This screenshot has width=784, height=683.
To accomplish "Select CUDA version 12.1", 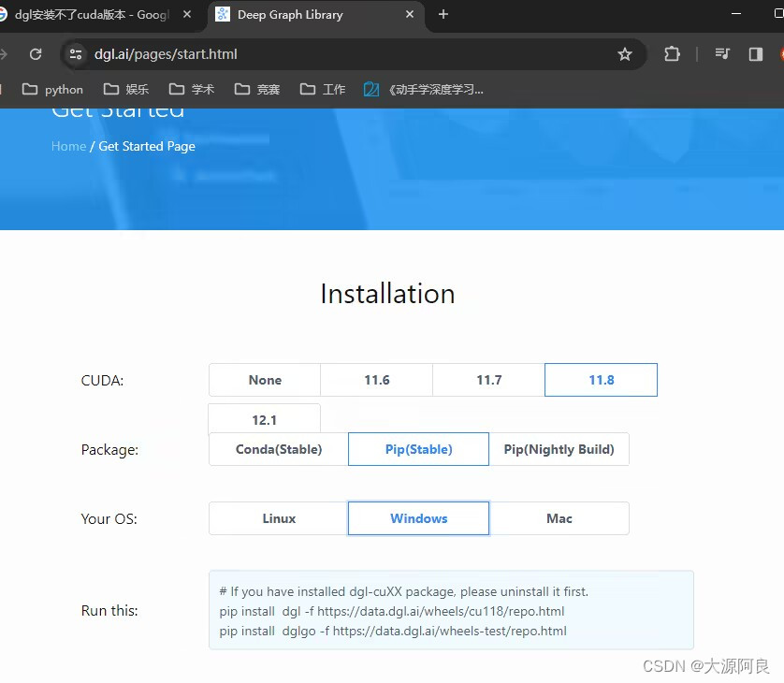I will (x=264, y=418).
